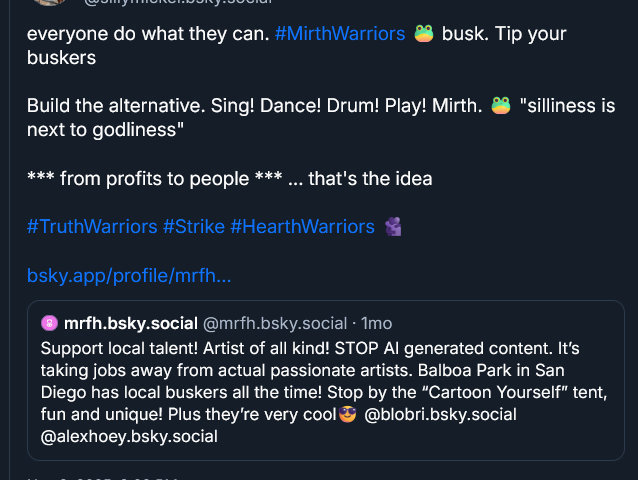Click the frog emoji after "Mirth."
Image resolution: width=638 pixels, height=480 pixels.
501,105
